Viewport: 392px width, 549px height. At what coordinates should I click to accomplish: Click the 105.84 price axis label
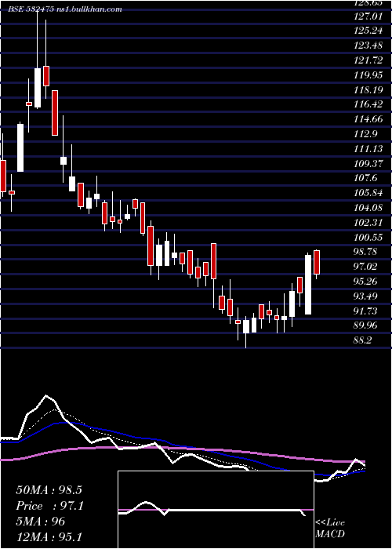click(x=368, y=193)
